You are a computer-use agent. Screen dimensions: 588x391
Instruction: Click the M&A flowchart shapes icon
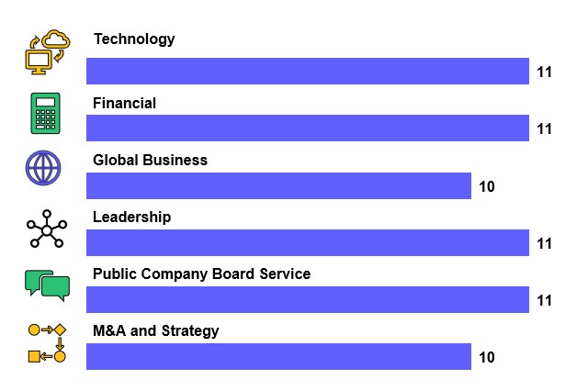click(x=48, y=342)
